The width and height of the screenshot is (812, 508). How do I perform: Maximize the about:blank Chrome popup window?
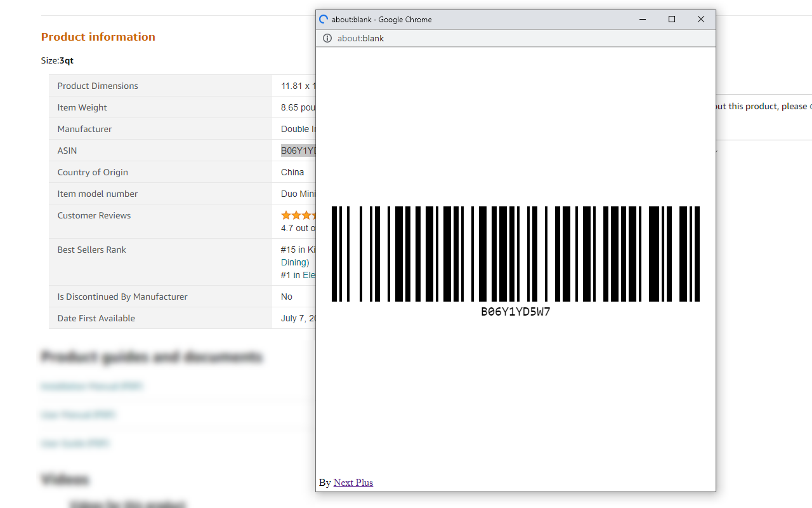click(672, 20)
